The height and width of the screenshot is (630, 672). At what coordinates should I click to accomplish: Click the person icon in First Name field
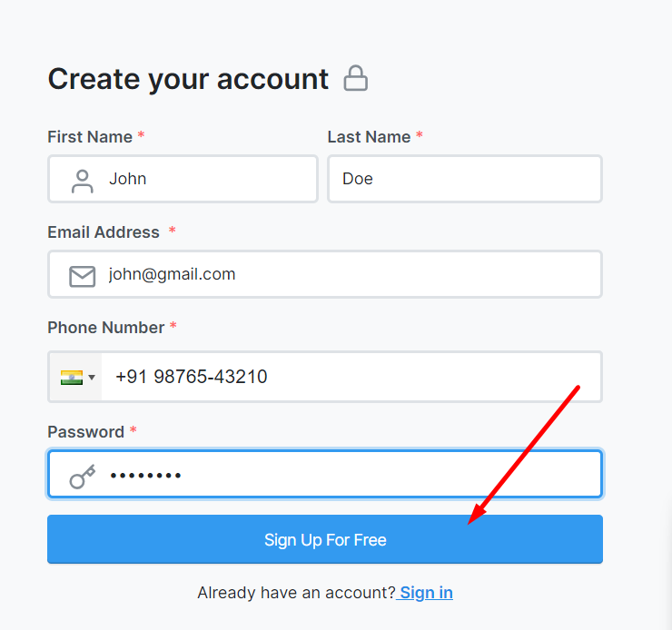tap(83, 182)
